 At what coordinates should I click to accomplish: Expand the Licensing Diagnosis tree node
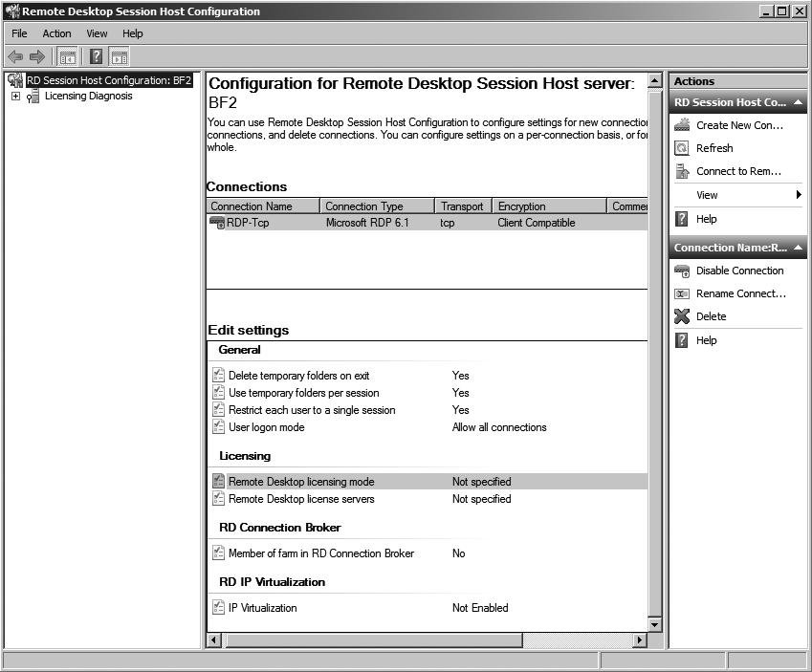click(15, 97)
